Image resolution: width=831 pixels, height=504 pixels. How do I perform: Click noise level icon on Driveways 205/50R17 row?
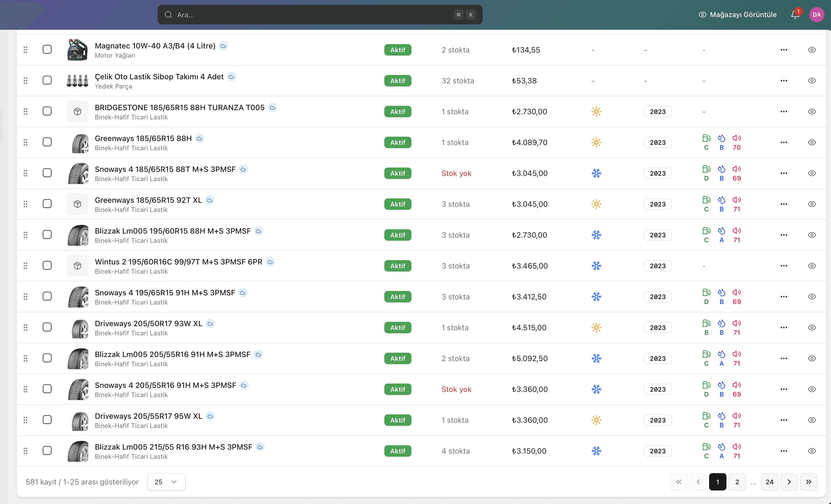(x=736, y=323)
